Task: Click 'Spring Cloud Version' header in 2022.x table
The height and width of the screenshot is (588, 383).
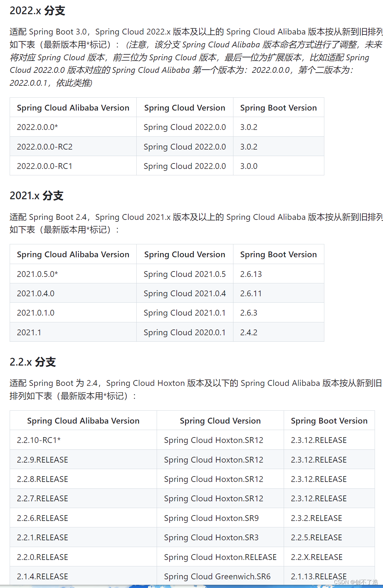Action: click(x=185, y=108)
